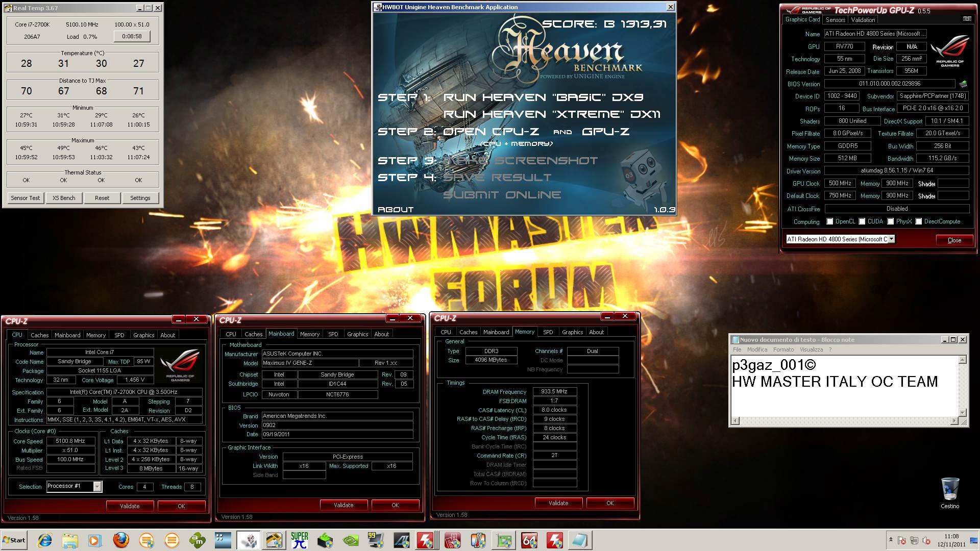
Task: Click the GPU-Z screenshot camera icon
Action: point(967,19)
